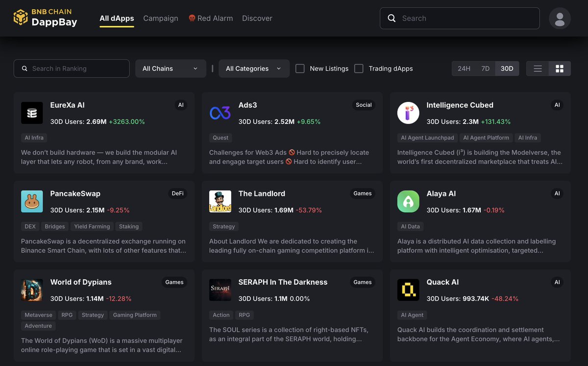This screenshot has width=588, height=366.
Task: Click Games badge on The Landlord card
Action: point(363,194)
